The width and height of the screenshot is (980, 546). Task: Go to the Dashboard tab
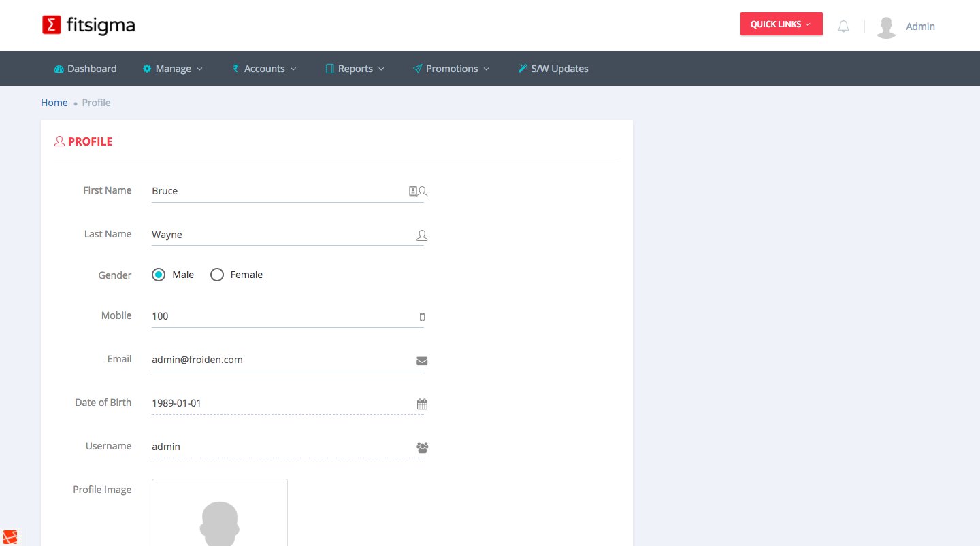point(85,69)
